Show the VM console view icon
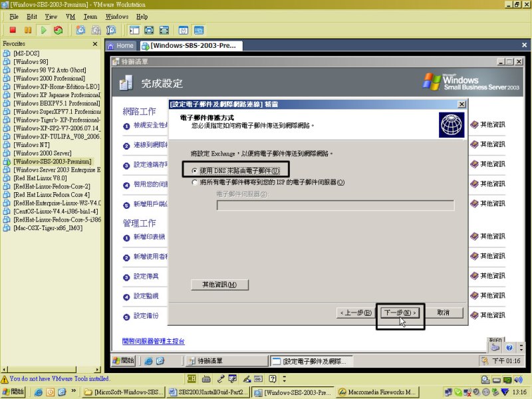Viewport: 532px width, 399px height. 199,30
